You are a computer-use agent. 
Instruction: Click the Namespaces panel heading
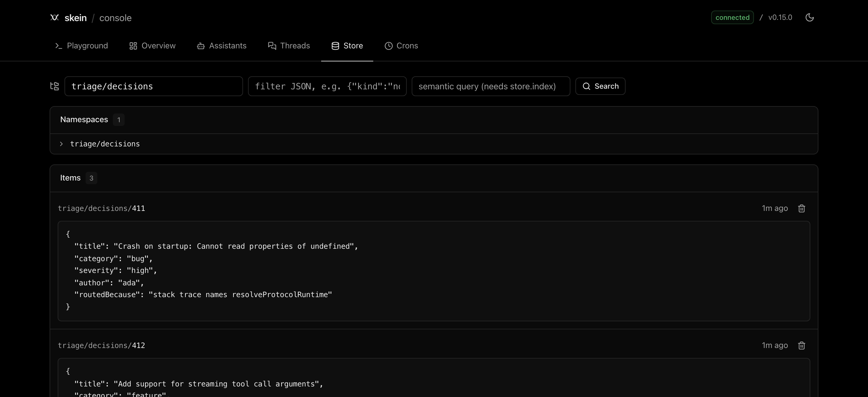tap(84, 120)
